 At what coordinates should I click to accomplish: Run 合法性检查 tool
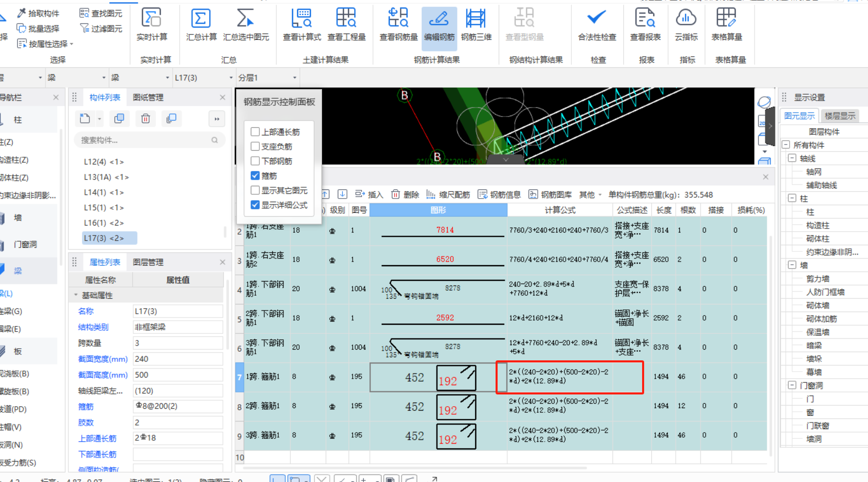point(597,24)
